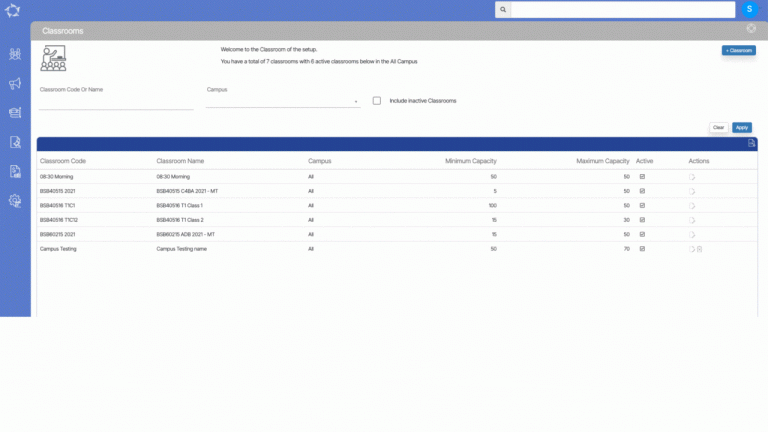Click the edit icon for 08:30 Morning row
This screenshot has height=432, width=768.
(x=692, y=176)
